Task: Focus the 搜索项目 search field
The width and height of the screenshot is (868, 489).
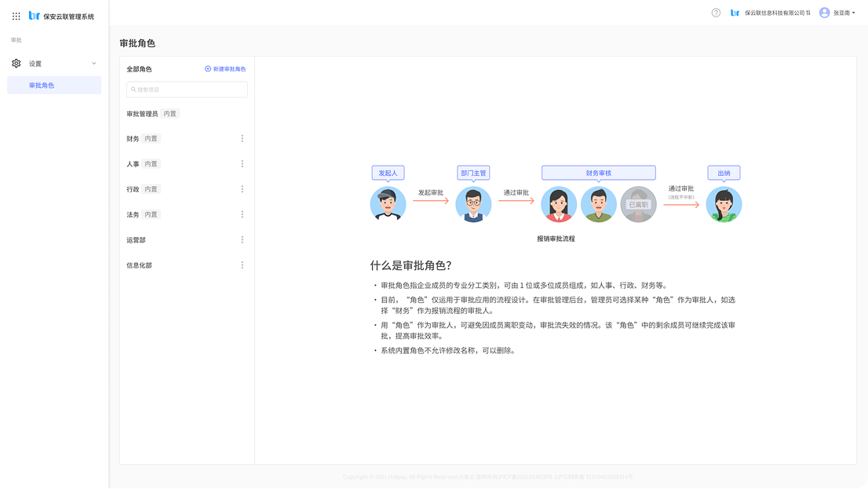Action: (x=187, y=89)
